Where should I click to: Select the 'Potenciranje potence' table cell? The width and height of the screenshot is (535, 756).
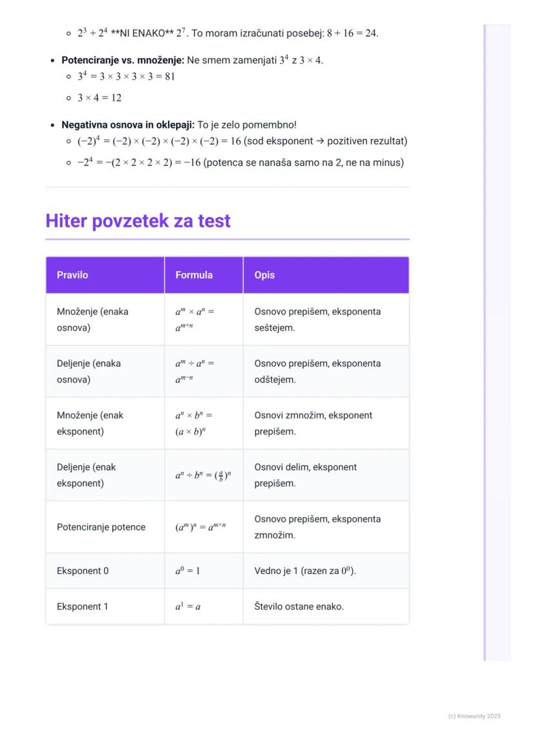tap(101, 527)
